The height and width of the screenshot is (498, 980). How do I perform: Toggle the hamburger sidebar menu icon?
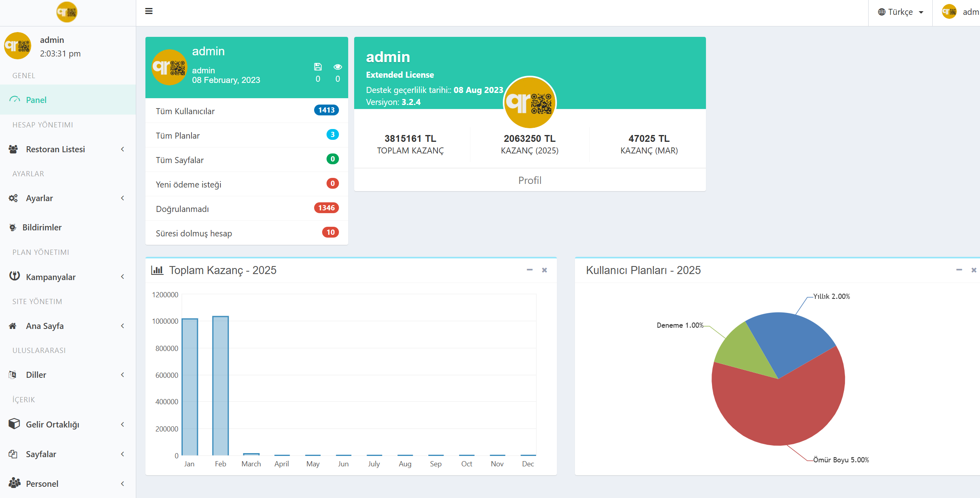tap(149, 11)
